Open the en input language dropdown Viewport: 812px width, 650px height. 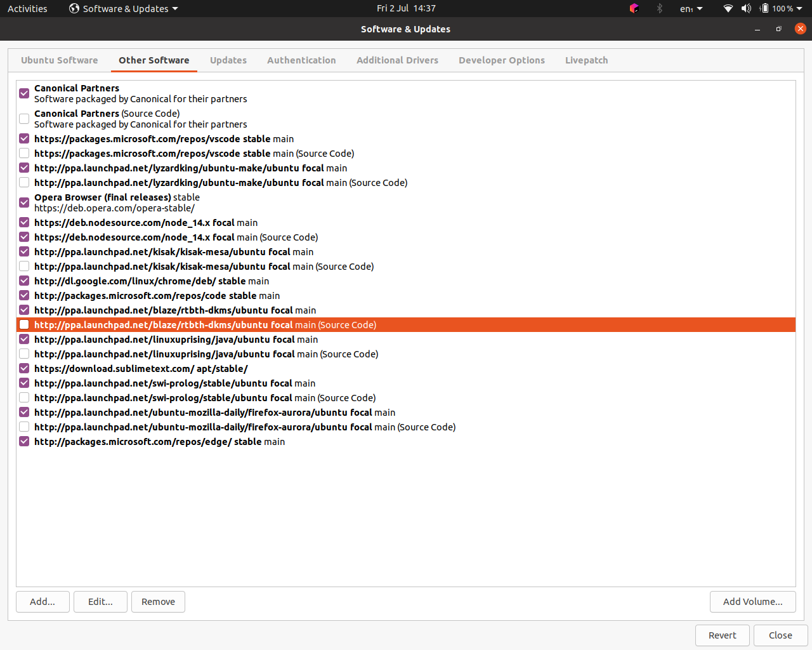(691, 9)
